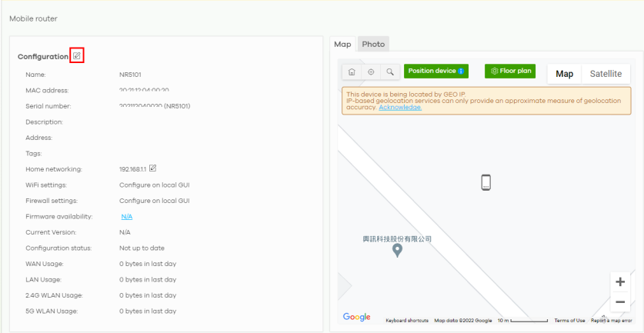
Task: Zoom in on the map
Action: coord(620,281)
